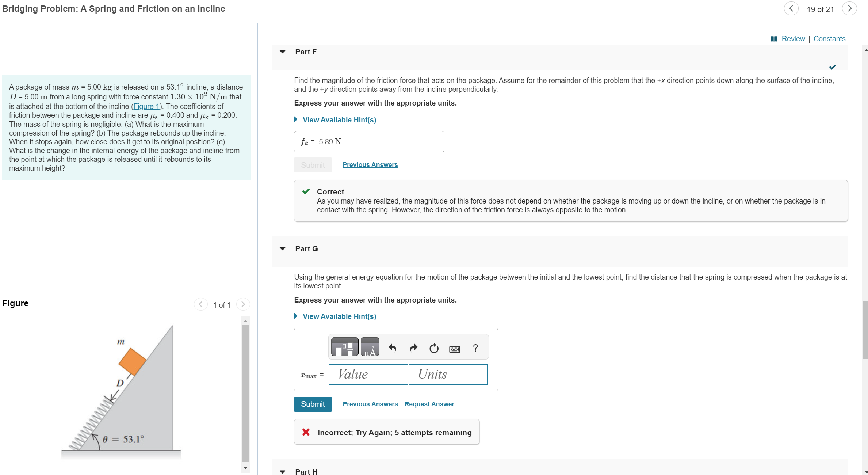Open Previous Answers link in Part F
Screen dimensions: 868x475
pyautogui.click(x=370, y=165)
